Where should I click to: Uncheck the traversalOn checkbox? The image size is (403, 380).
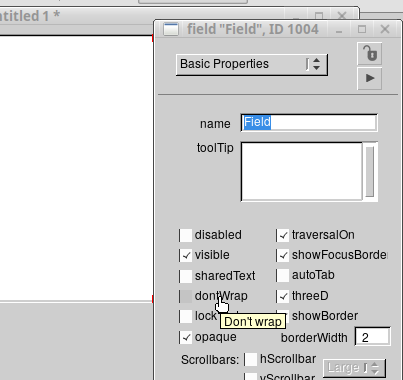click(283, 235)
